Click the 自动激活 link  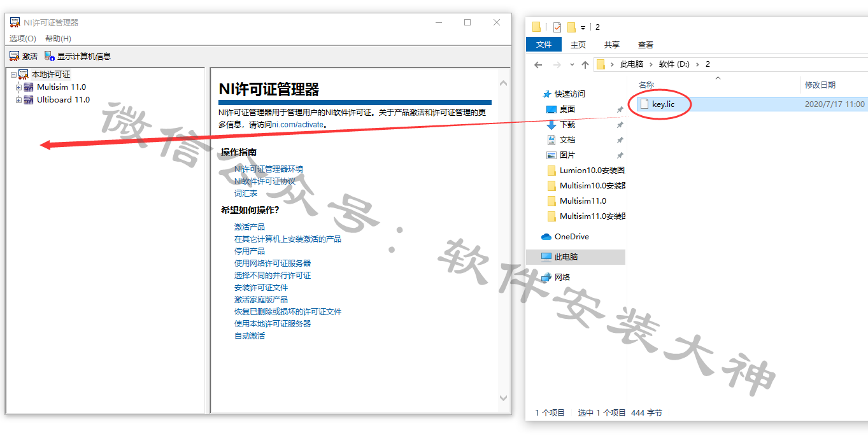coord(250,336)
